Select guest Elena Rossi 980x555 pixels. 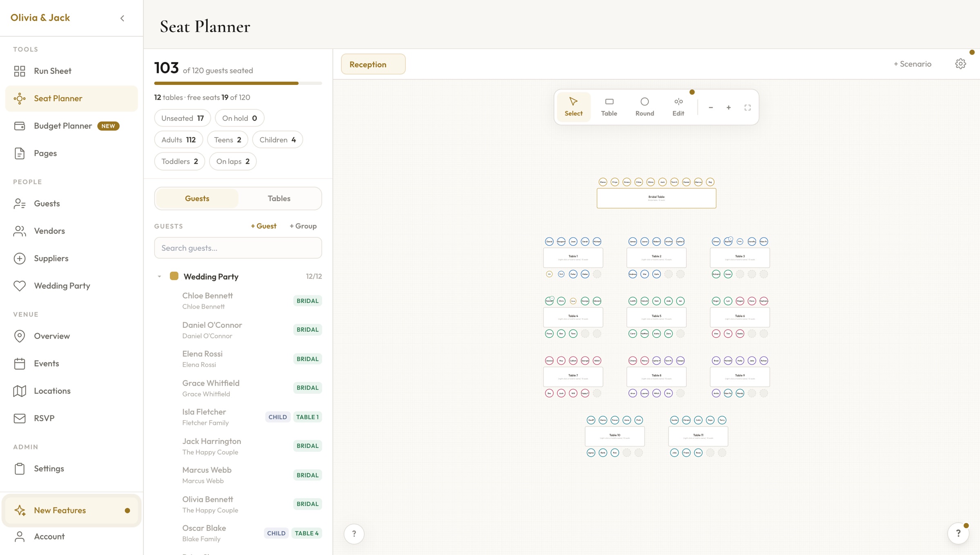(x=238, y=359)
